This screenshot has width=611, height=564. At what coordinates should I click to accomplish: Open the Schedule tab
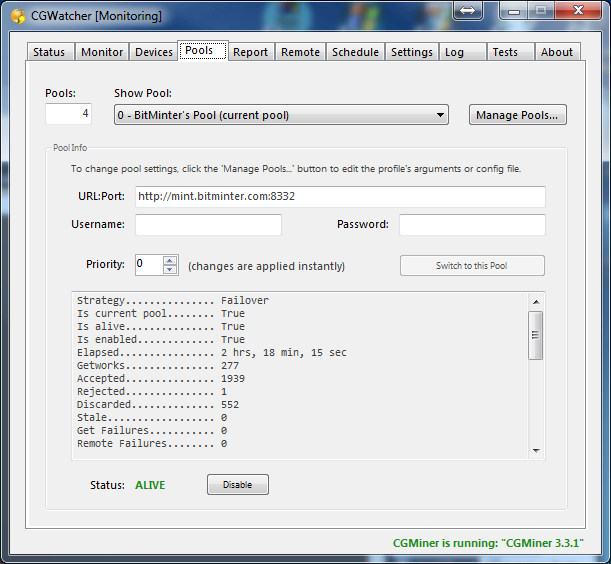coord(355,52)
